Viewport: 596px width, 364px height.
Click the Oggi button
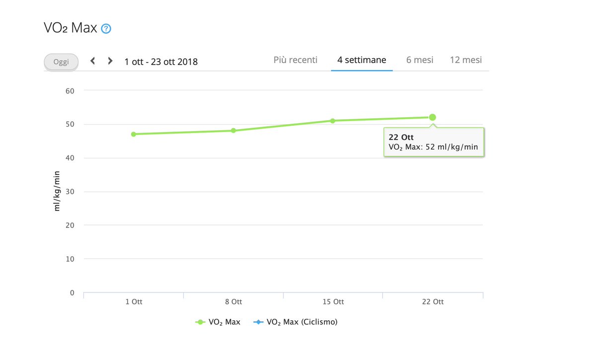[x=61, y=62]
